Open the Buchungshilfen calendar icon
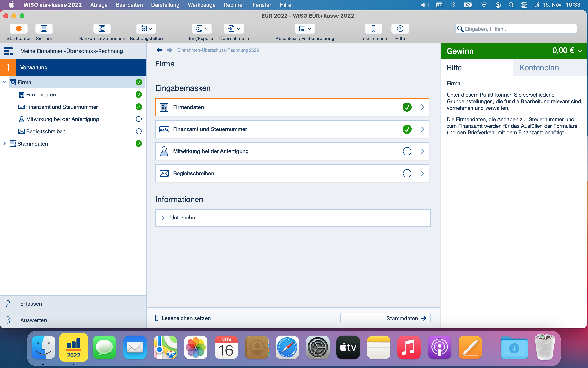Image resolution: width=588 pixels, height=368 pixels. pyautogui.click(x=144, y=29)
